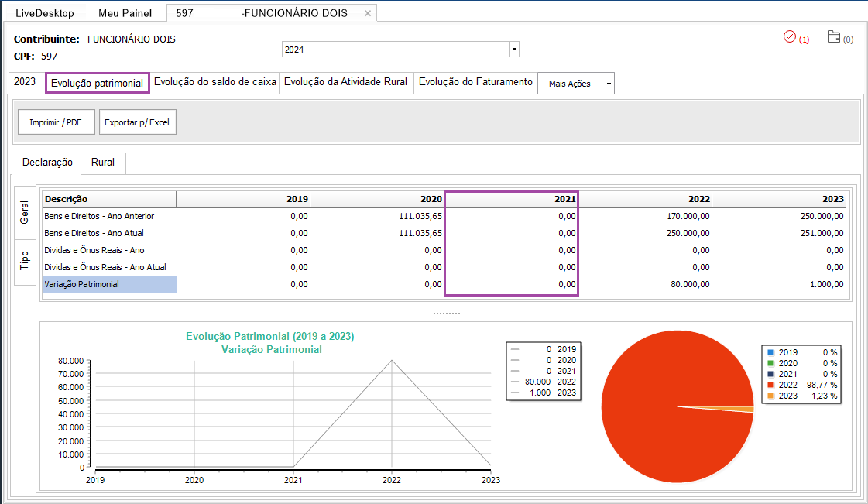Open the Evolução do Faturamento tab
The image size is (868, 504).
click(x=475, y=82)
